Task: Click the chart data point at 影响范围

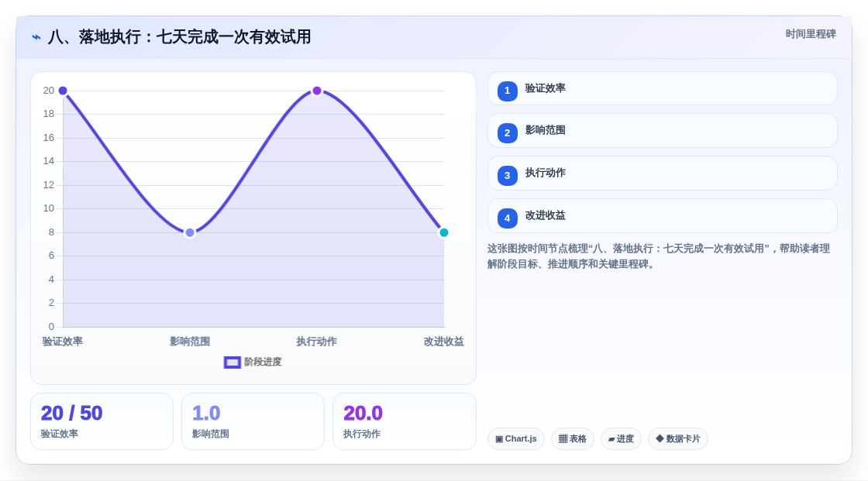Action: tap(190, 232)
